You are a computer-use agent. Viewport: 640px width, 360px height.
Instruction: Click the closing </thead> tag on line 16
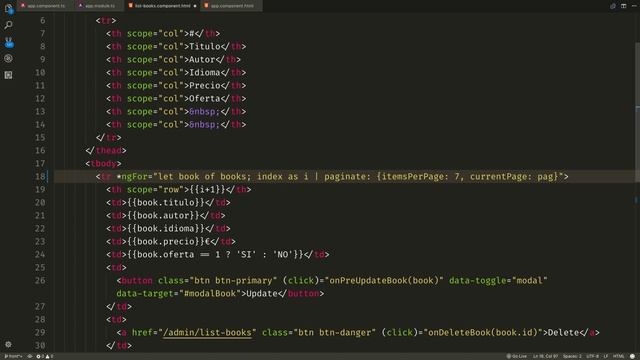106,151
